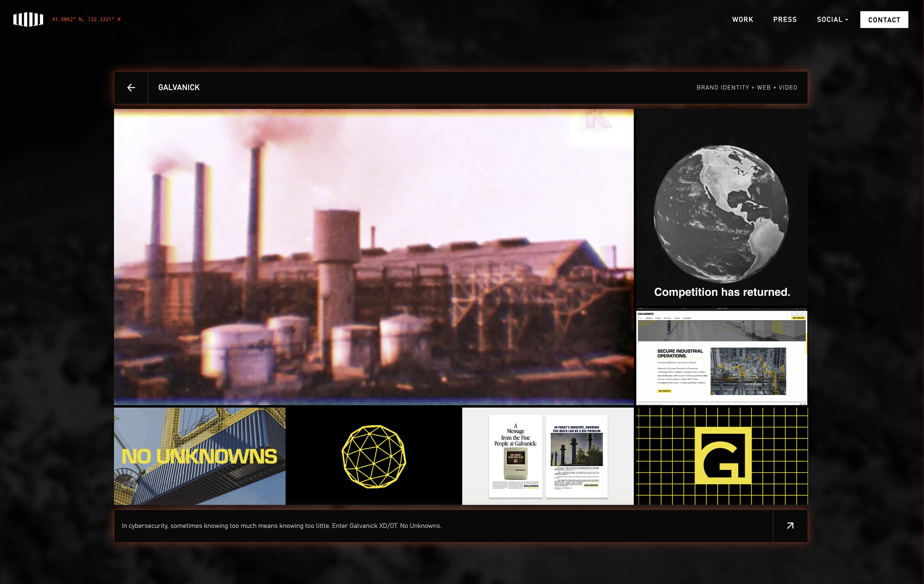Click the No Unknowns crane thumbnail
The width and height of the screenshot is (924, 584).
coord(199,456)
